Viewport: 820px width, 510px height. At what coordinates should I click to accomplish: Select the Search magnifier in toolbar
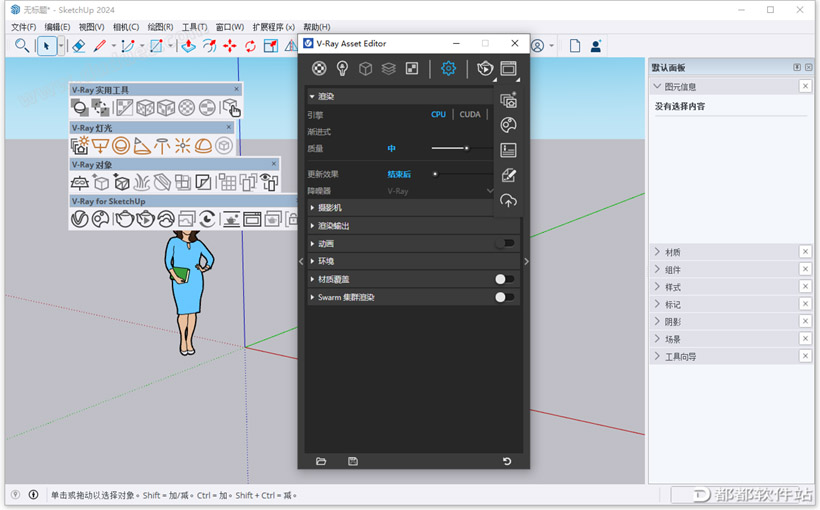21,46
